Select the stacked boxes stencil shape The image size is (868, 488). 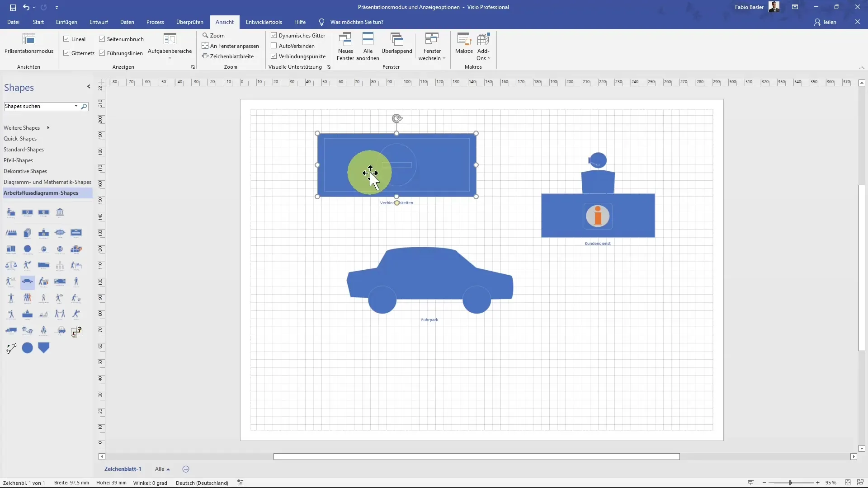76,249
